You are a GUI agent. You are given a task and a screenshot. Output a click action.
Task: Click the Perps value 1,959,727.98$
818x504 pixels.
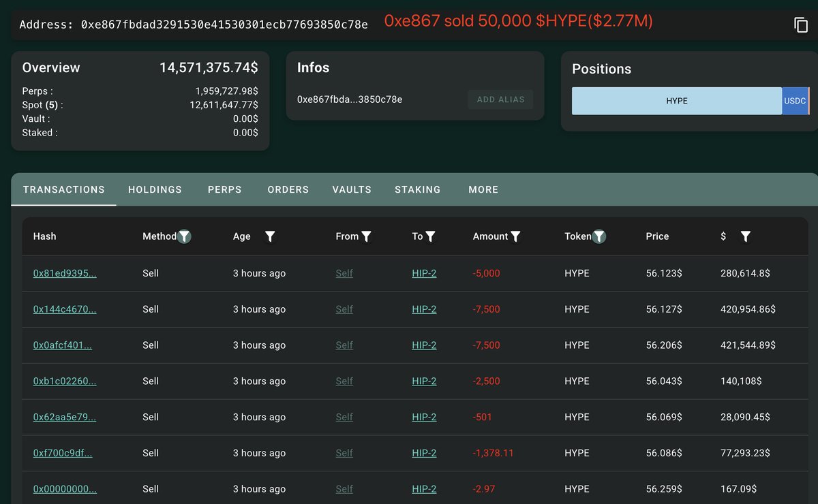click(x=227, y=91)
